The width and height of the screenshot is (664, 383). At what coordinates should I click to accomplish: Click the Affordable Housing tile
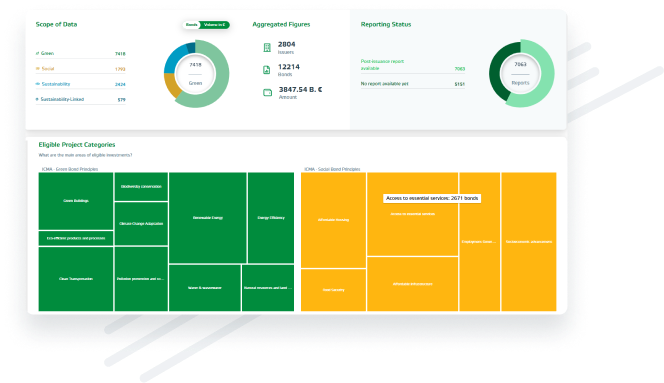[333, 220]
